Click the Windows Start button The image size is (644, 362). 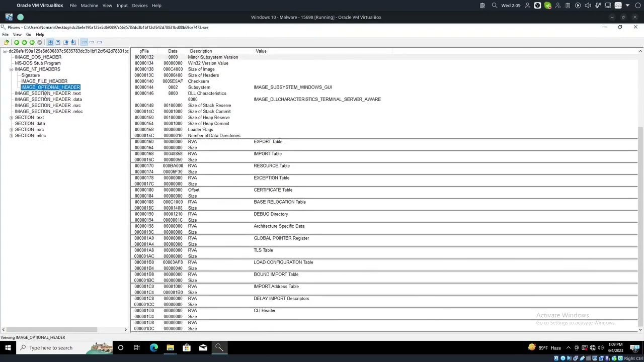(8, 347)
